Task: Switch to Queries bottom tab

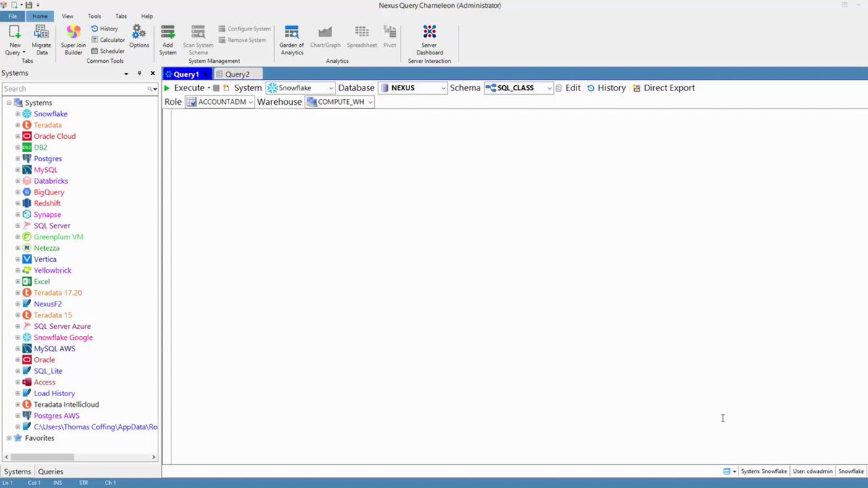Action: (x=51, y=471)
